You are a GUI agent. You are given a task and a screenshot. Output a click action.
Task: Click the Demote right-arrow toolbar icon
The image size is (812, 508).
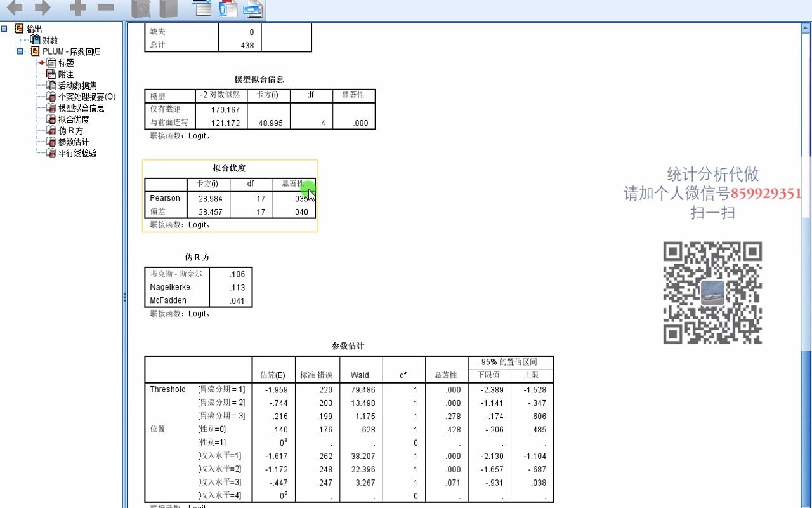click(x=43, y=8)
